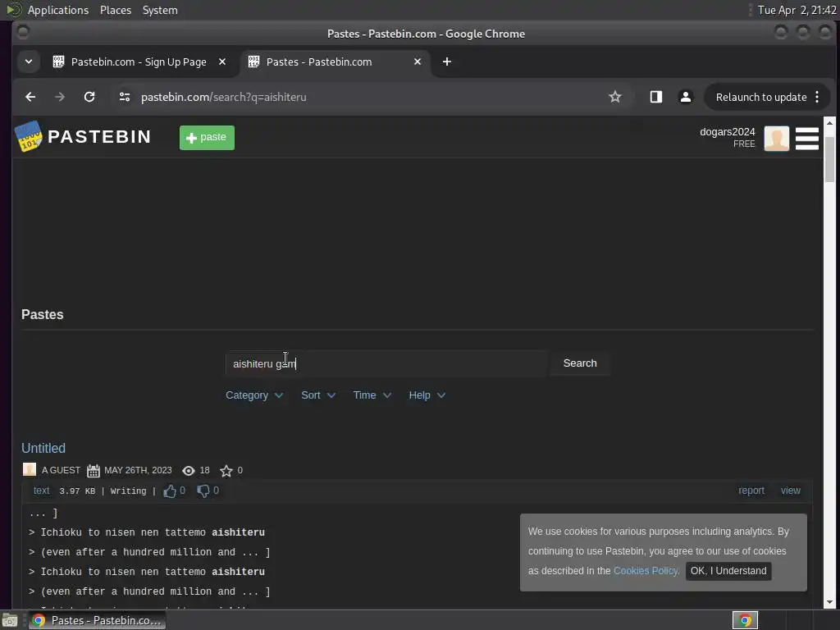
Task: Click the guest avatar icon of Untitled paste
Action: pyautogui.click(x=30, y=470)
